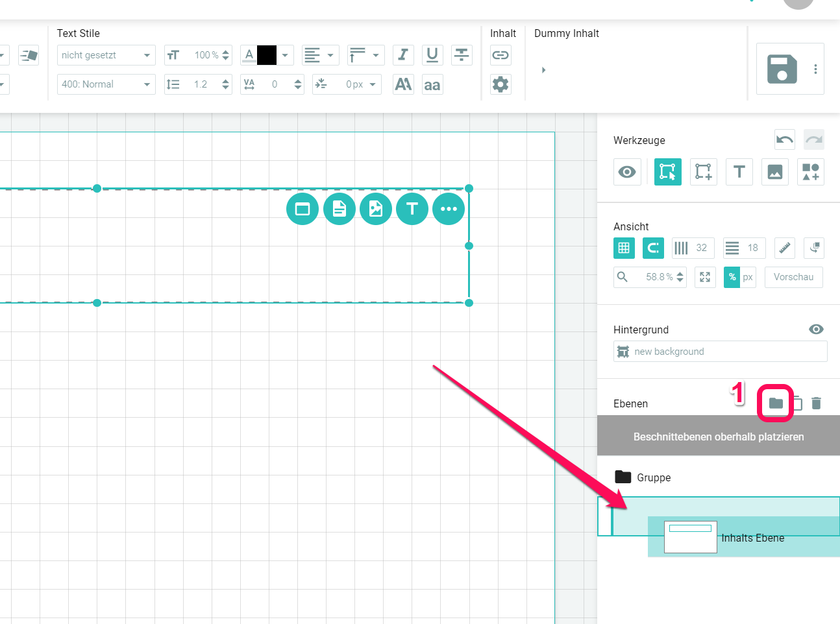Image resolution: width=840 pixels, height=624 pixels.
Task: Adjust the font size stepper arrows
Action: pyautogui.click(x=226, y=55)
